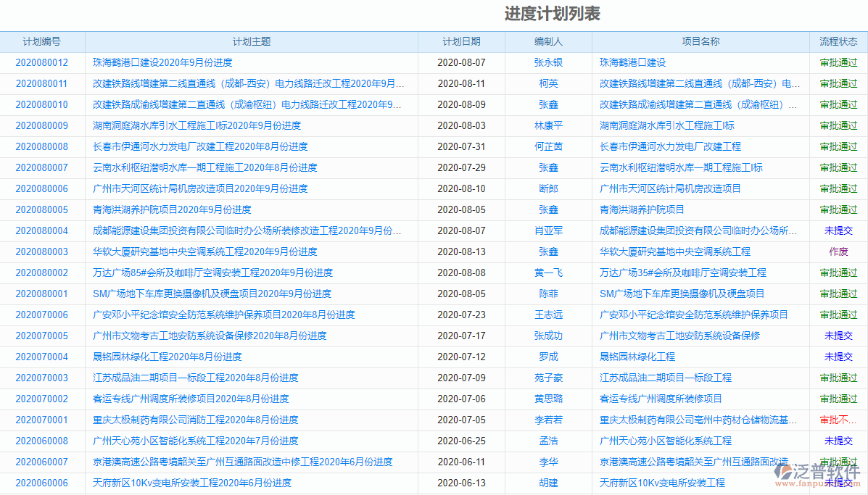Click 审批通过 status of plan 2020080012

pyautogui.click(x=838, y=62)
